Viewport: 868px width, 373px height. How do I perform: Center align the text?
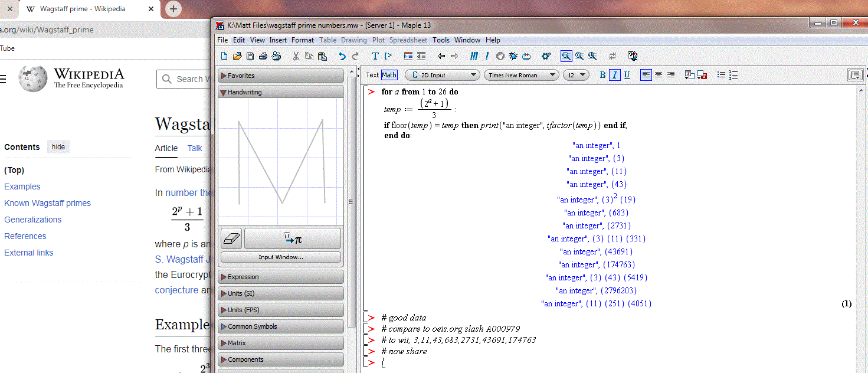click(659, 75)
